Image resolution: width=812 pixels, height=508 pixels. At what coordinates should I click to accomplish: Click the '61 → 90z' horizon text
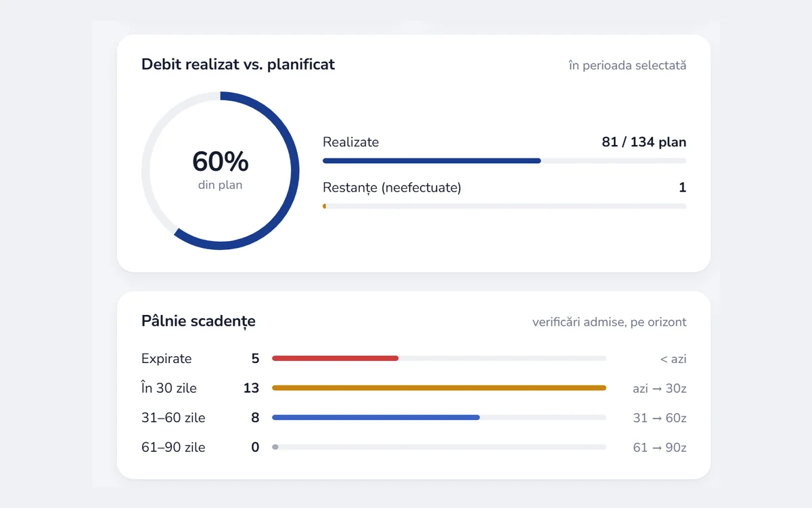coord(660,447)
